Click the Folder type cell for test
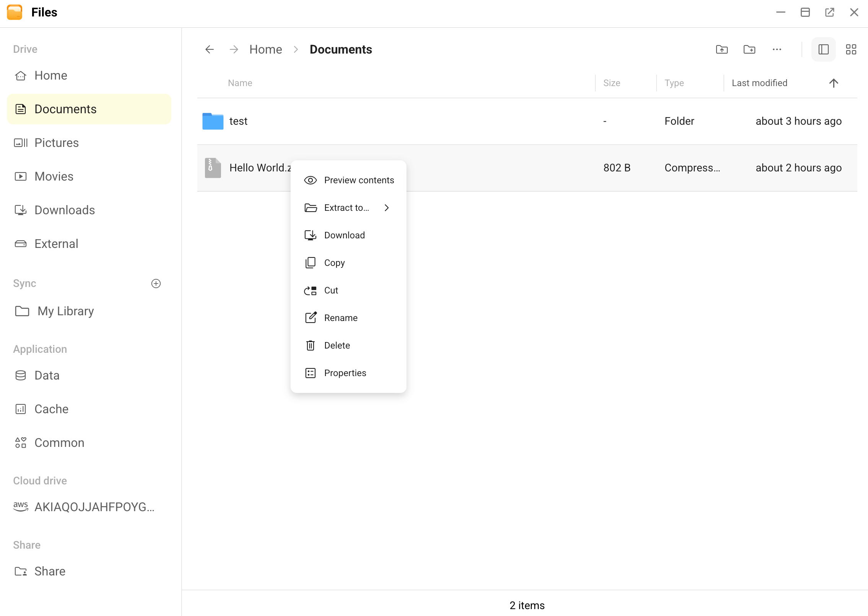This screenshot has height=616, width=868. (x=679, y=121)
